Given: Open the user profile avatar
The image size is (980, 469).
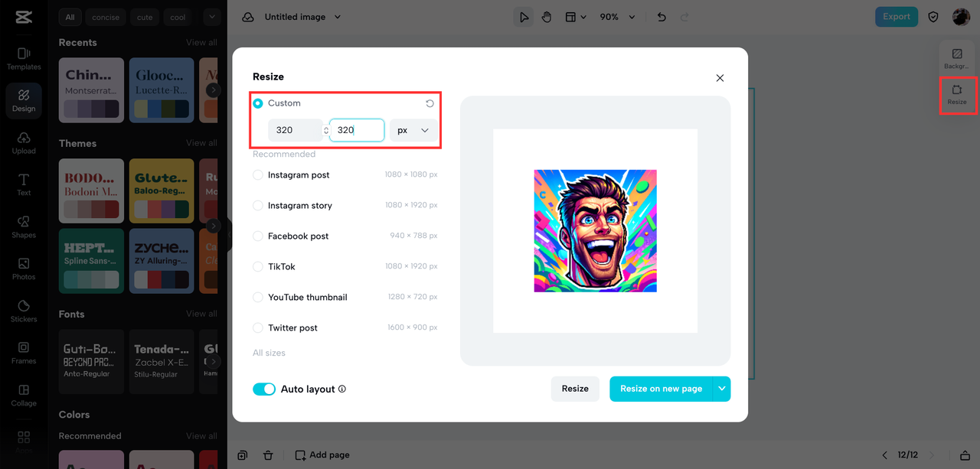Looking at the screenshot, I should pyautogui.click(x=961, y=17).
